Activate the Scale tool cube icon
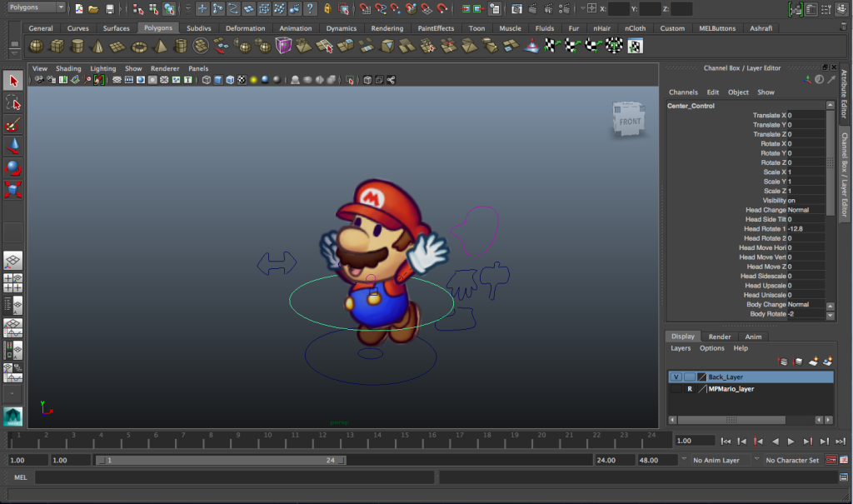The height and width of the screenshot is (504, 853). tap(13, 189)
